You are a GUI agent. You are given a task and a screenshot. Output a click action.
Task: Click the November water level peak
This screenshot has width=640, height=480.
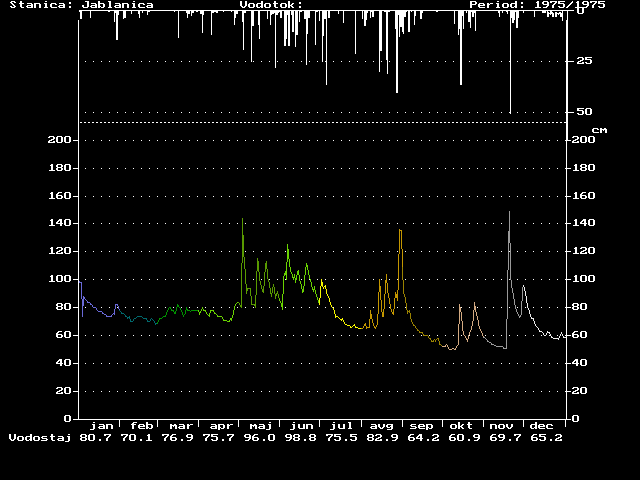coord(509,212)
